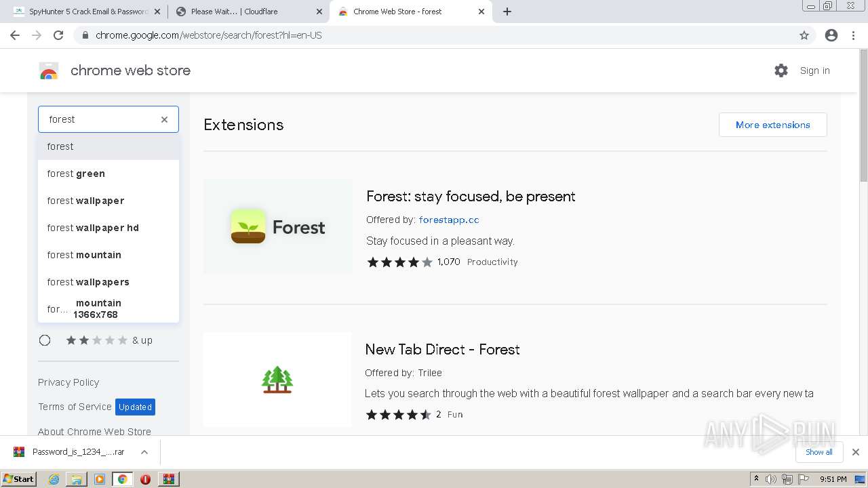Click the Chrome Web Store logo
The width and height of the screenshot is (868, 488).
coord(49,70)
